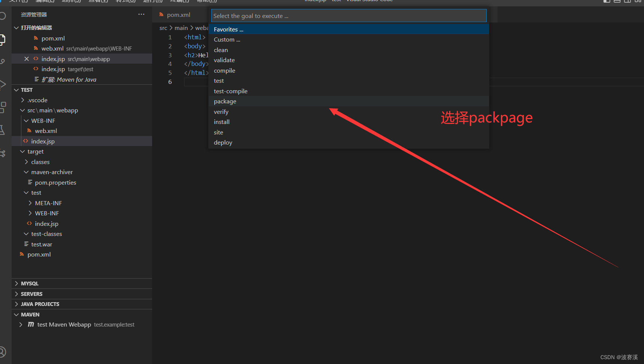Click the XML icon on the pom.xml tab
This screenshot has height=364, width=644.
(x=161, y=15)
